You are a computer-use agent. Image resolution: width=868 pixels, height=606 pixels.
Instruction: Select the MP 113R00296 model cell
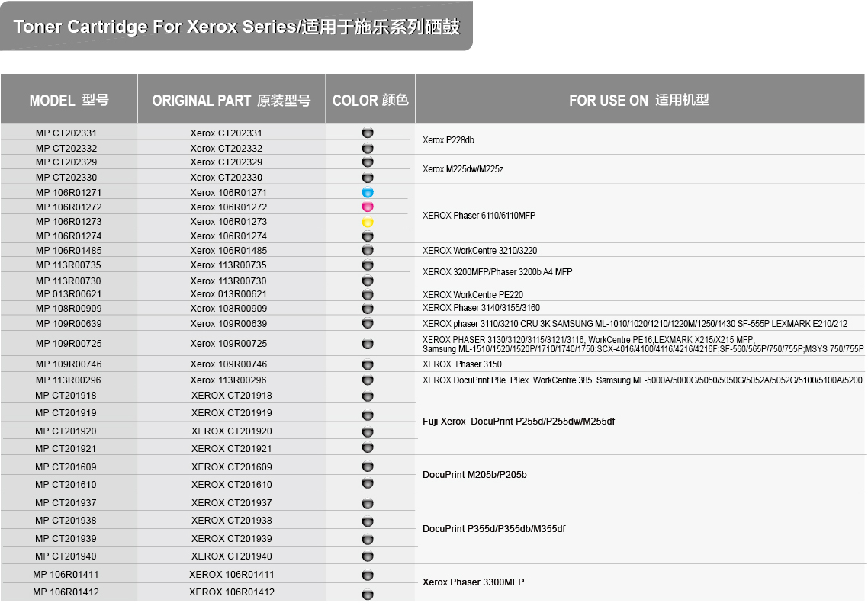(69, 380)
